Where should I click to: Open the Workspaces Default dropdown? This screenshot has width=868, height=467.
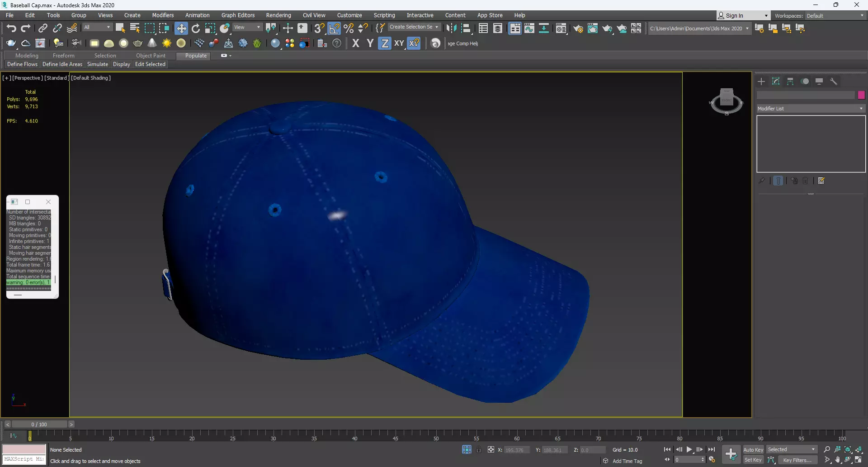pyautogui.click(x=835, y=15)
